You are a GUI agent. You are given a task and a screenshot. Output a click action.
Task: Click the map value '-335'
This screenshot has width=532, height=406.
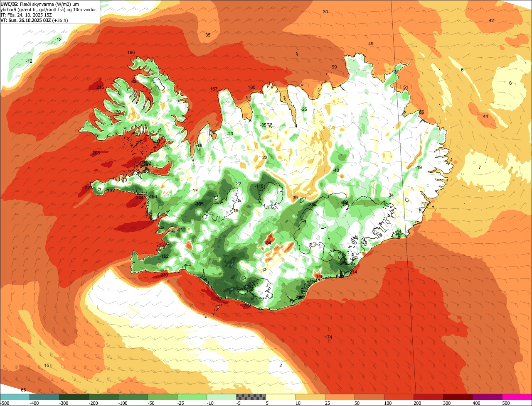click(199, 204)
